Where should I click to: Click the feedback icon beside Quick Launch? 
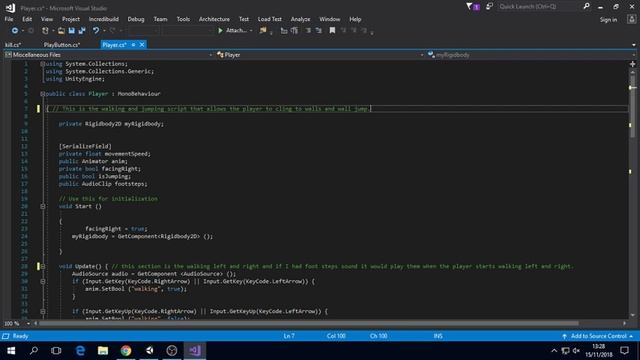489,7
